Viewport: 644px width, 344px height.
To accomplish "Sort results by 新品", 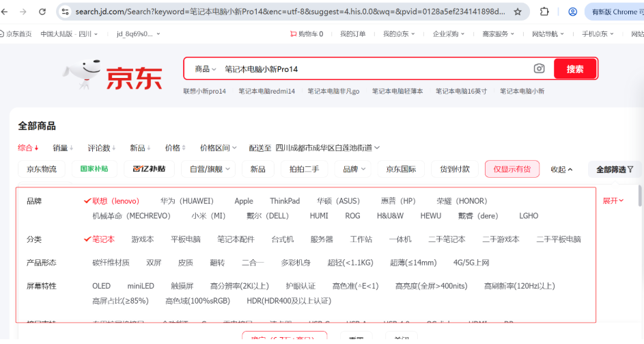I will 140,148.
